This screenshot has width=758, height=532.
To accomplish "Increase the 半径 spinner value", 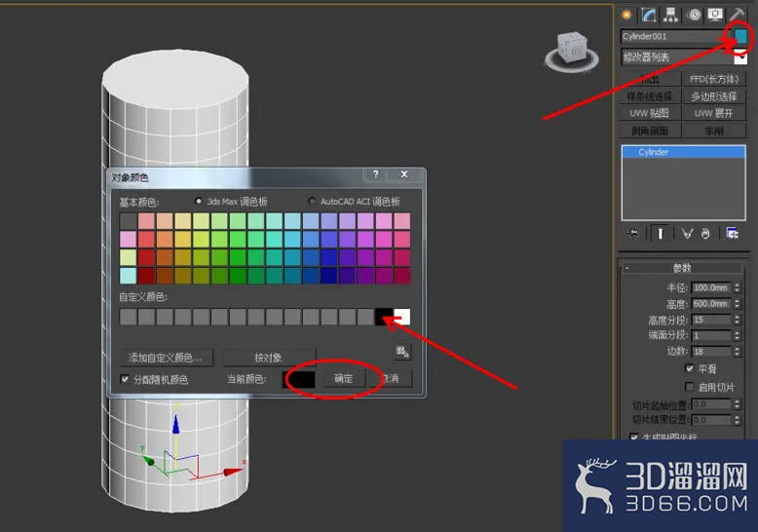I will [x=738, y=285].
